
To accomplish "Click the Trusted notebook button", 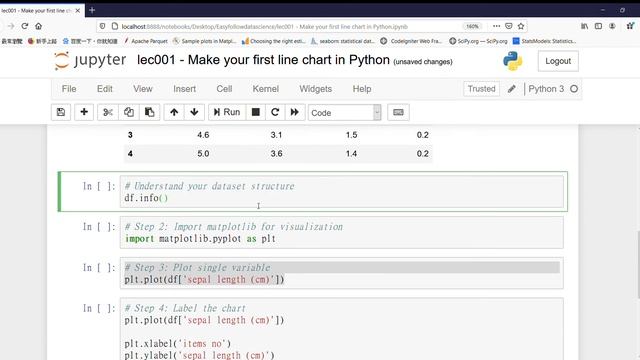I will pos(481,89).
